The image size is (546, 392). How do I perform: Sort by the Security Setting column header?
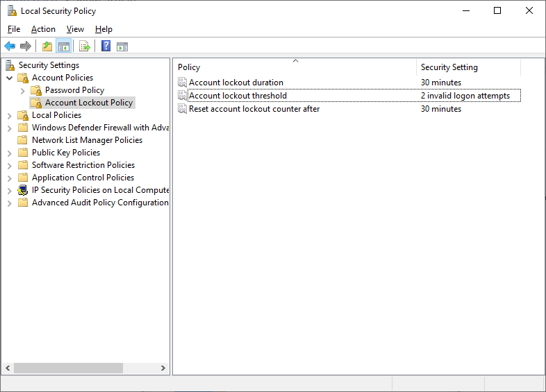(469, 67)
